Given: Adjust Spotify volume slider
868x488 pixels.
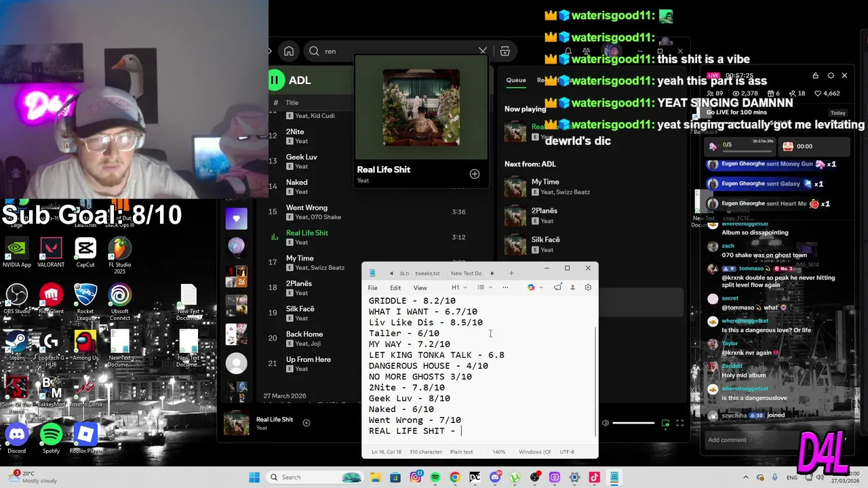Looking at the screenshot, I should click(x=633, y=423).
